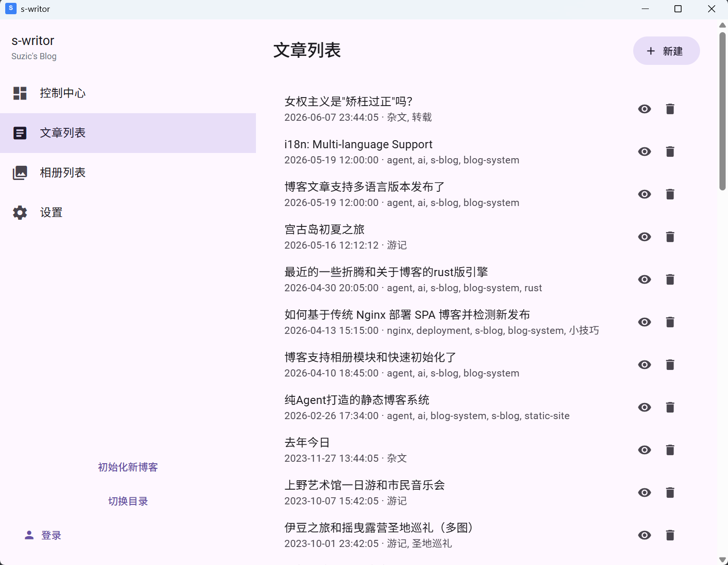Delete the 宫古岛初夏之旅 article
The width and height of the screenshot is (728, 565).
[670, 237]
